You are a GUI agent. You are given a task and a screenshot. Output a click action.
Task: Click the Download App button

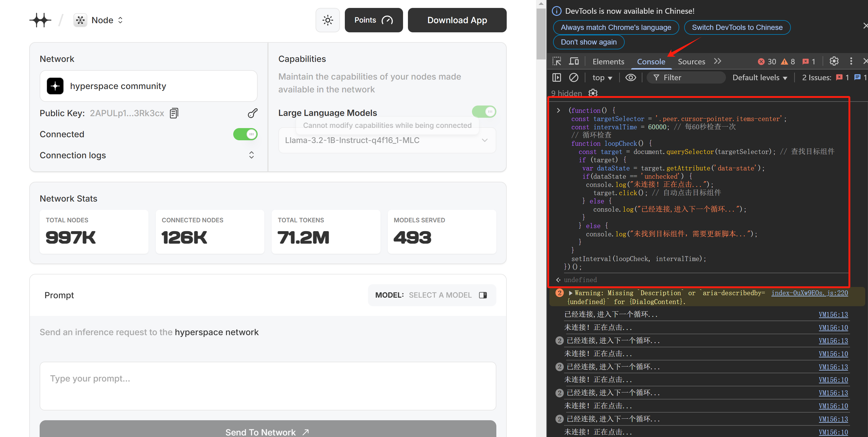click(457, 20)
